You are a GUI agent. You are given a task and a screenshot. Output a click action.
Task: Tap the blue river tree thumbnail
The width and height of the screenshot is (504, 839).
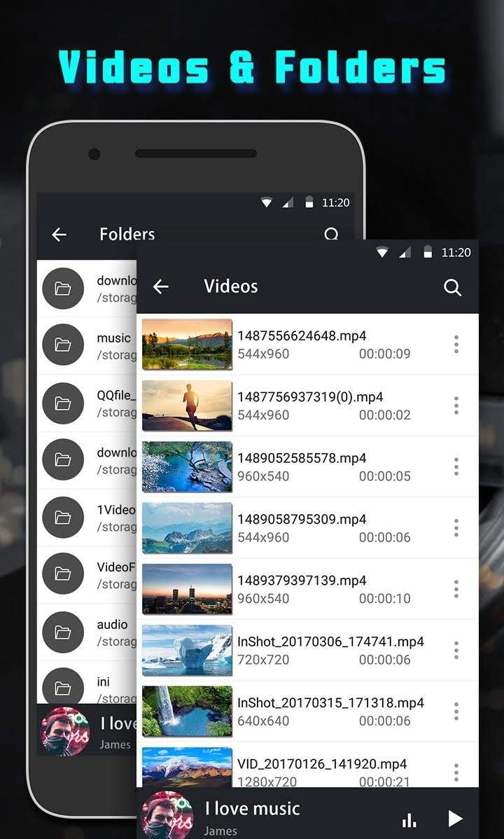[x=188, y=466]
